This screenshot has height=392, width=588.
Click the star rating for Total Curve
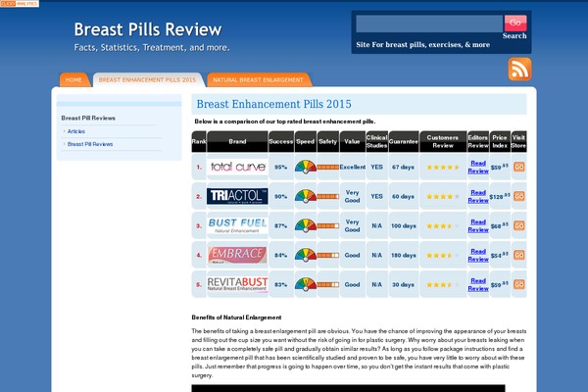(443, 167)
